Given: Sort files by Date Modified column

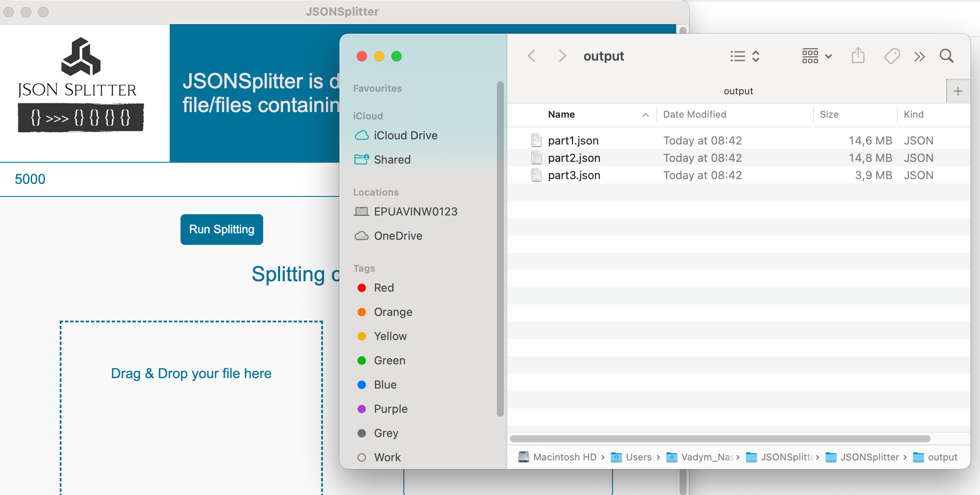Looking at the screenshot, I should coord(694,114).
